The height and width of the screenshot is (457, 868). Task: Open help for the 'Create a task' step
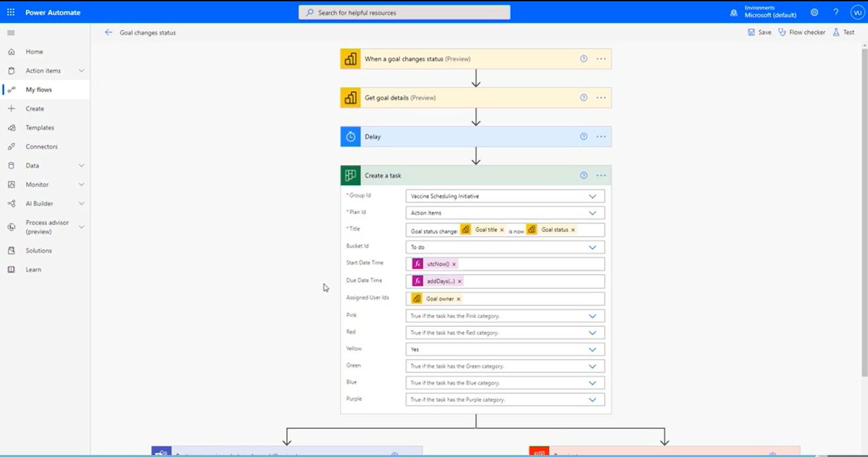tap(584, 176)
